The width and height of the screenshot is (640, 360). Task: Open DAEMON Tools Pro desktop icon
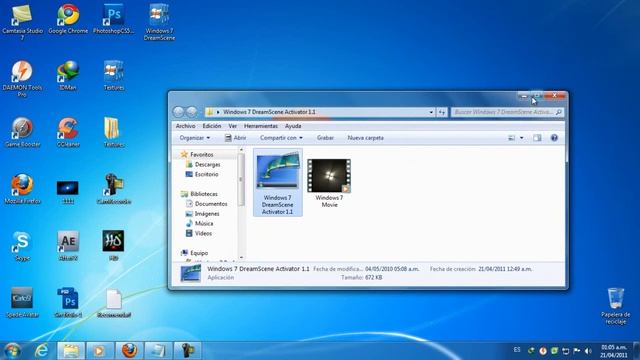[x=22, y=79]
